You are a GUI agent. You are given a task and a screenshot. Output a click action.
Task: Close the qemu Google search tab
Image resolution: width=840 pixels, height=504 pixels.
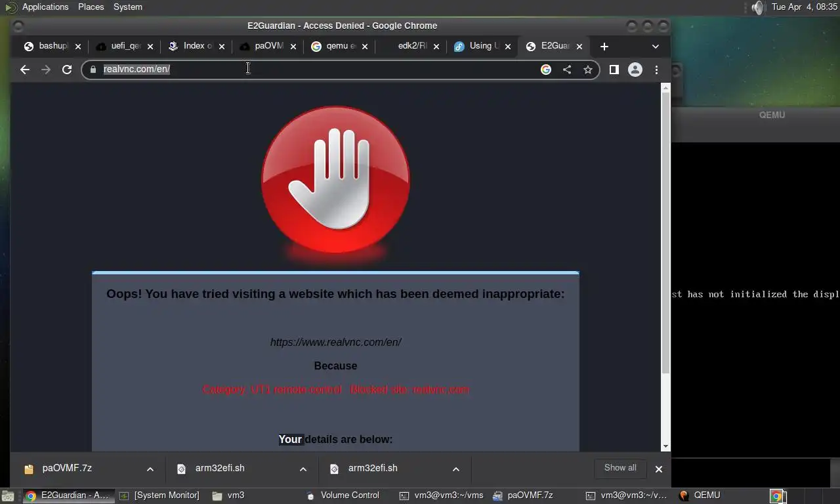[x=365, y=47]
